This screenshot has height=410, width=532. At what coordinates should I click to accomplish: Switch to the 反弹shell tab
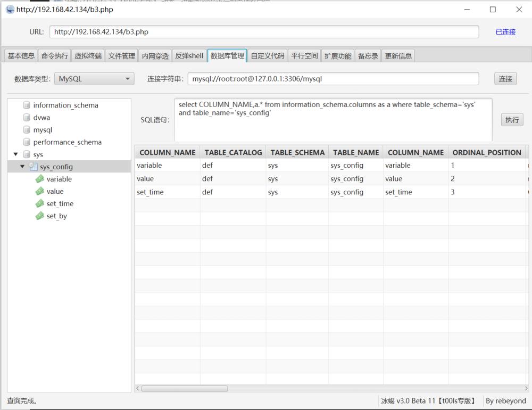[189, 56]
